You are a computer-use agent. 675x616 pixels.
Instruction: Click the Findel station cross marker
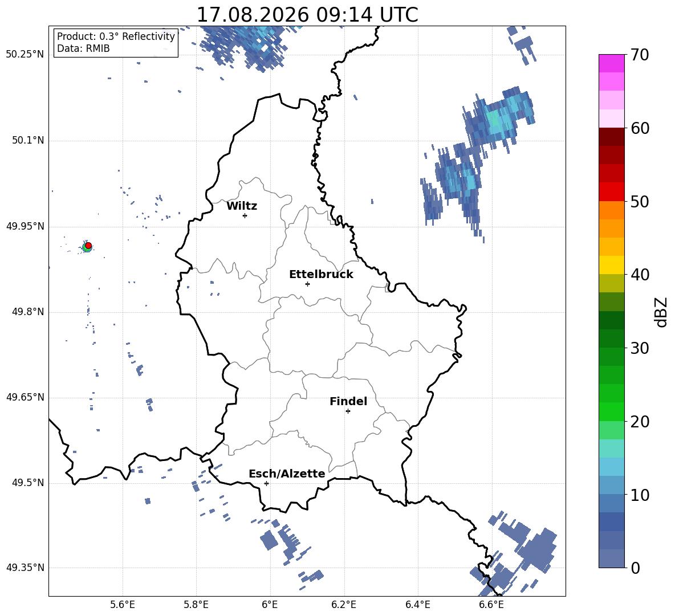(348, 411)
